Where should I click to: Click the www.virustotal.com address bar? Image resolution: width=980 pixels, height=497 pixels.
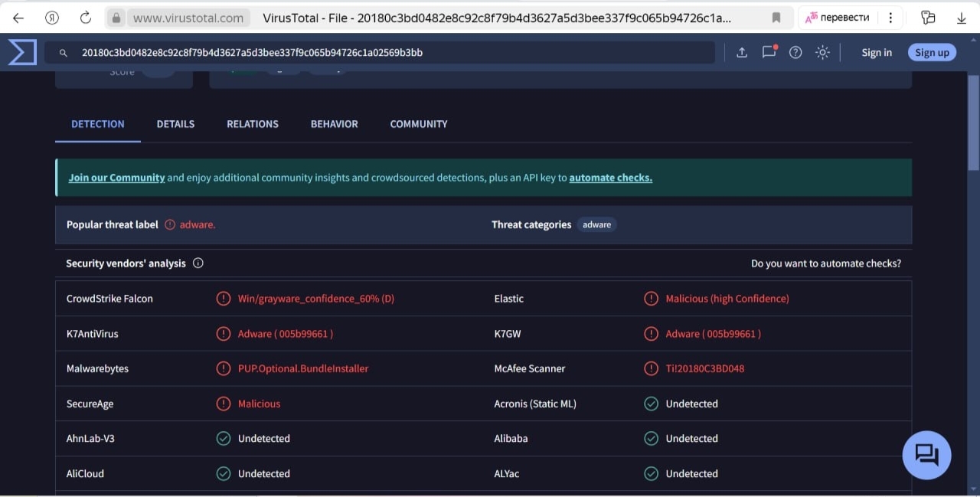click(188, 18)
